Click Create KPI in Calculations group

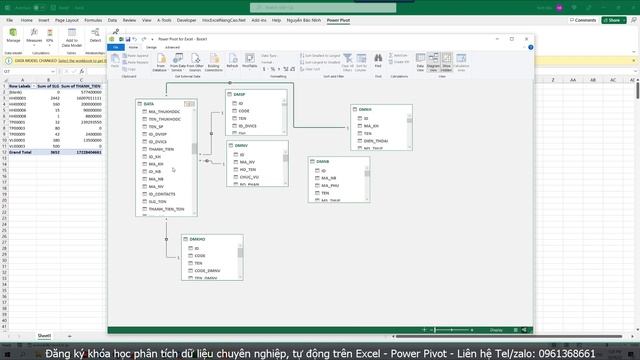[x=399, y=62]
